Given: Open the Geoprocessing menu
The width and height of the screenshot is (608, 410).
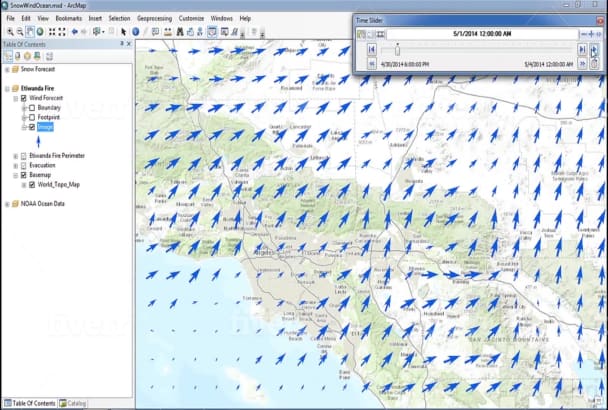Looking at the screenshot, I should point(154,18).
